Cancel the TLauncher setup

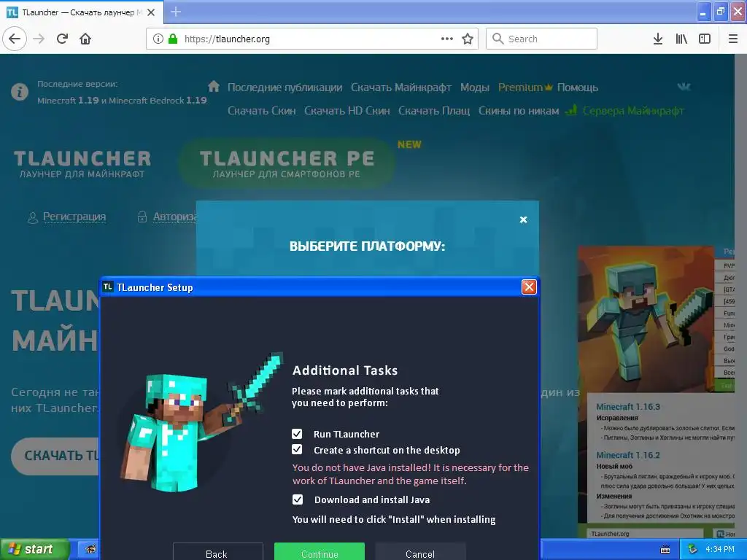pyautogui.click(x=420, y=553)
